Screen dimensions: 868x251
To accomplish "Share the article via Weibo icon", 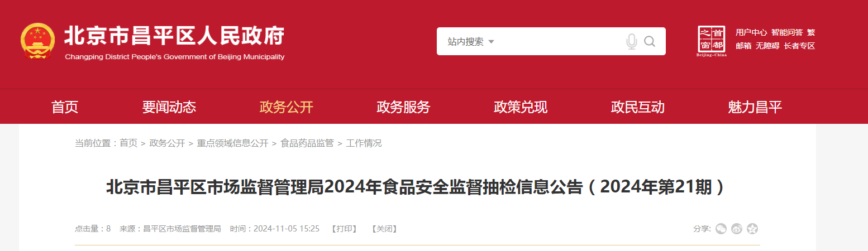I will [x=737, y=229].
